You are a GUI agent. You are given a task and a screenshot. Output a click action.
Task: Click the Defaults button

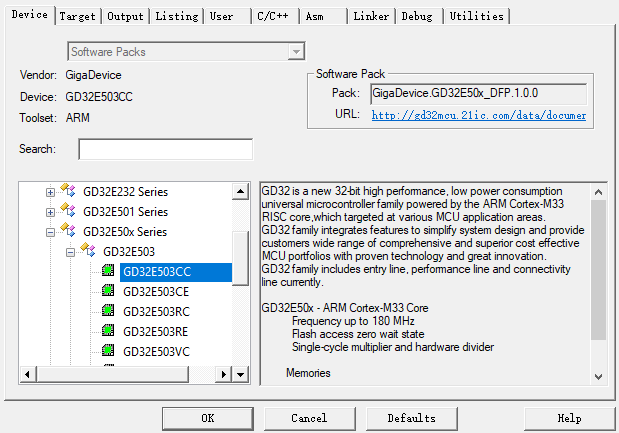(412, 418)
